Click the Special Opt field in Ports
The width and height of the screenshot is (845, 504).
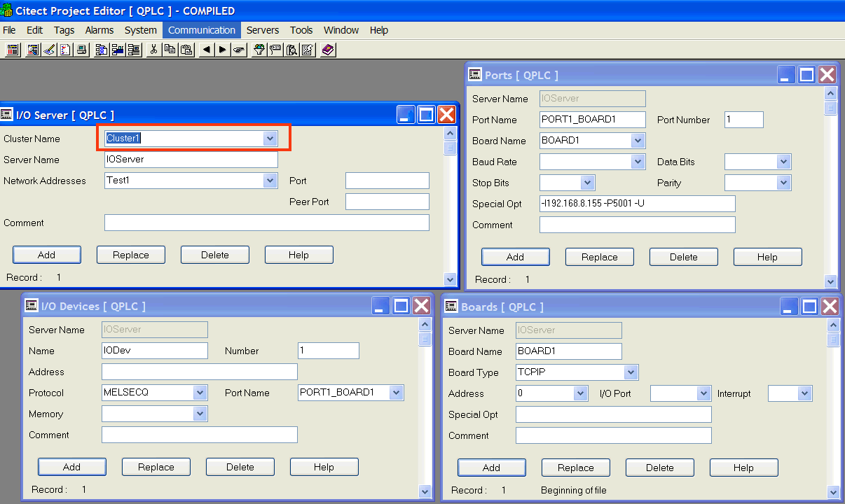pos(637,204)
